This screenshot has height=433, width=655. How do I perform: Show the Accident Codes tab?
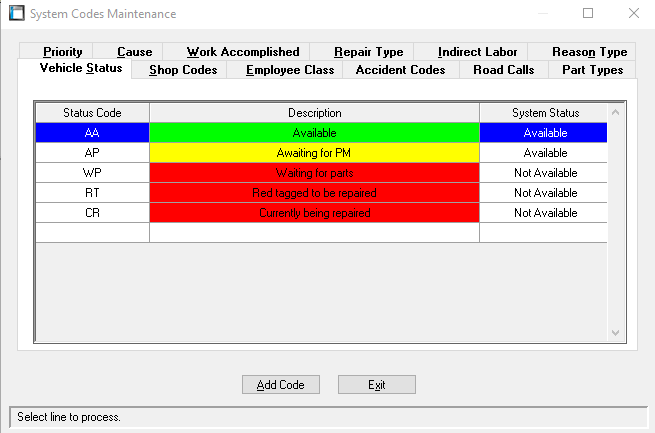click(400, 70)
